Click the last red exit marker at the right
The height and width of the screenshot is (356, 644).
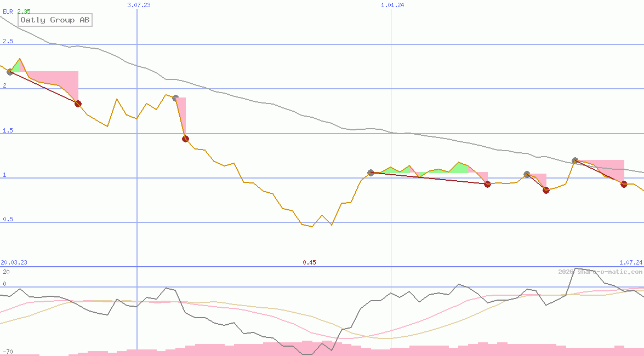click(x=624, y=184)
